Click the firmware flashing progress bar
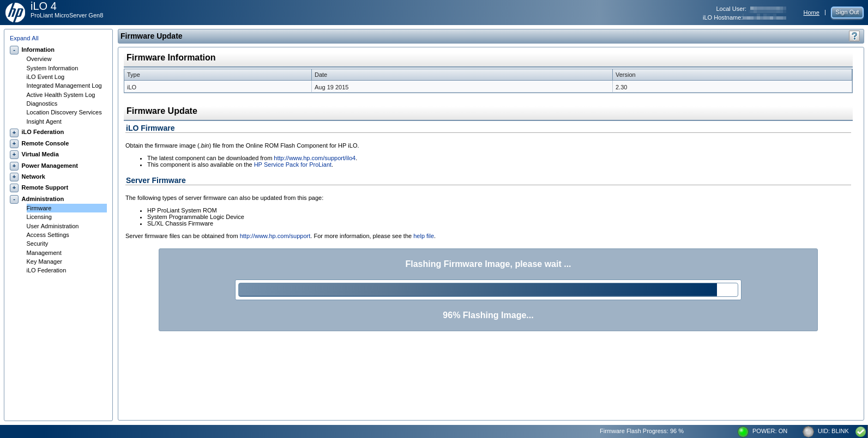The height and width of the screenshot is (438, 868). point(488,290)
